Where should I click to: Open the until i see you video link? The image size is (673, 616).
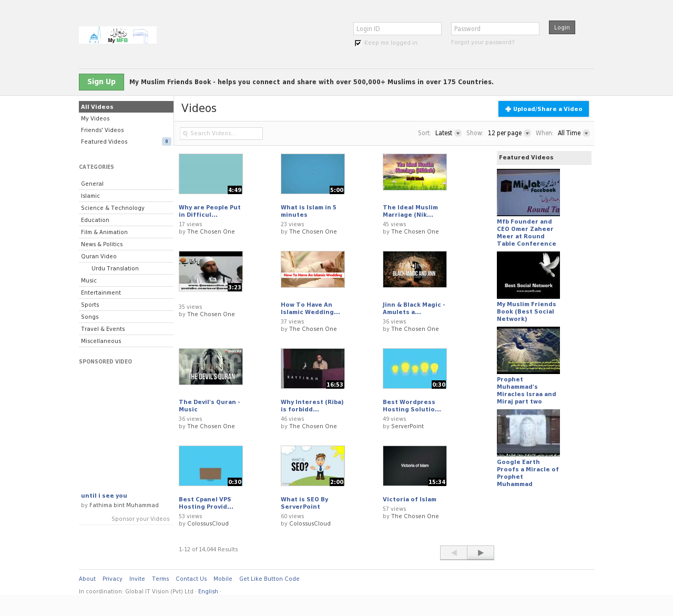tap(104, 496)
